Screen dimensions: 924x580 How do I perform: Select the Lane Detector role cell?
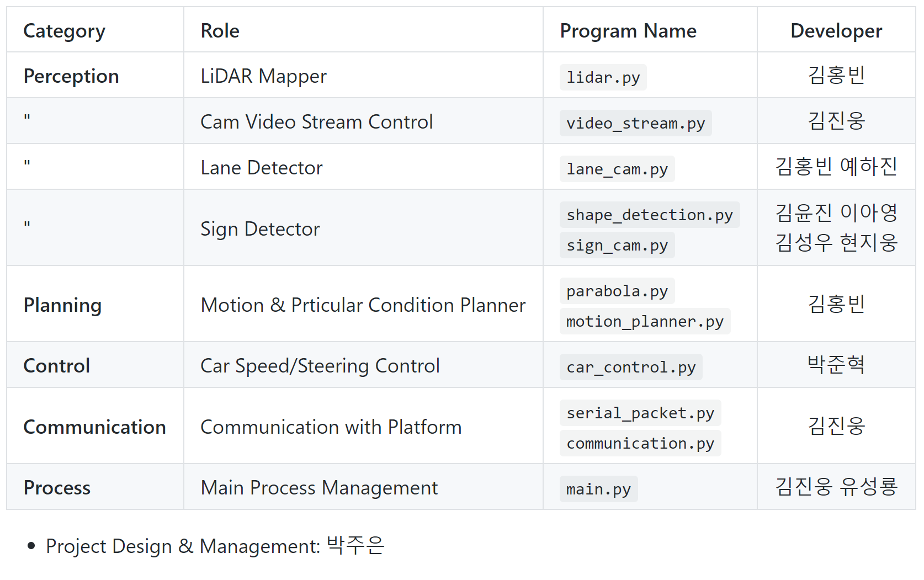coord(363,167)
